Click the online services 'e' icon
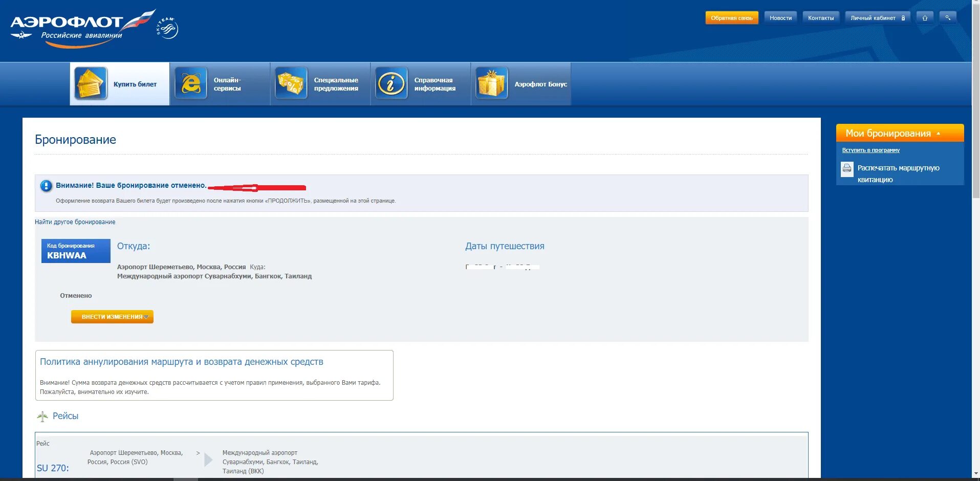 [191, 83]
